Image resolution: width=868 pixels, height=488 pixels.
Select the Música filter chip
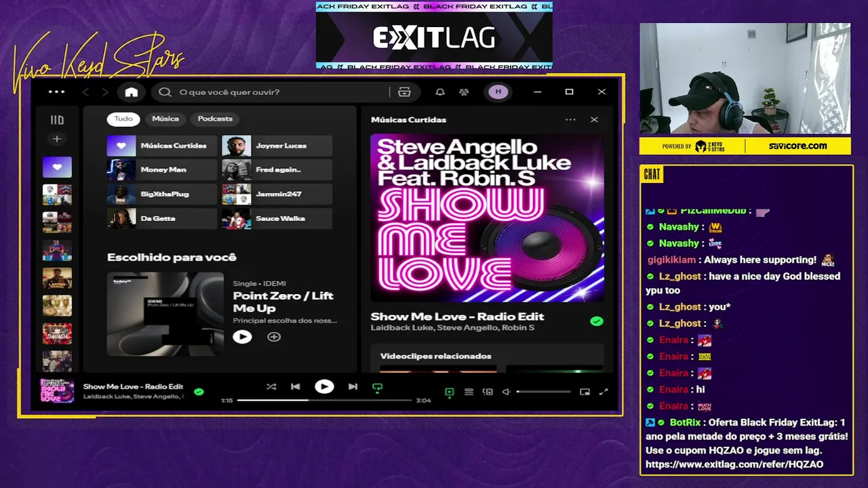[165, 119]
